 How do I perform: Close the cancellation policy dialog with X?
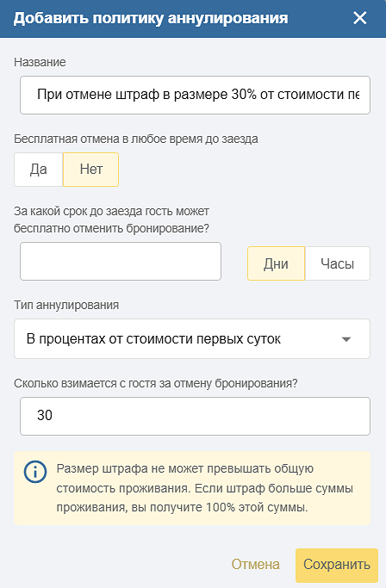pos(359,17)
